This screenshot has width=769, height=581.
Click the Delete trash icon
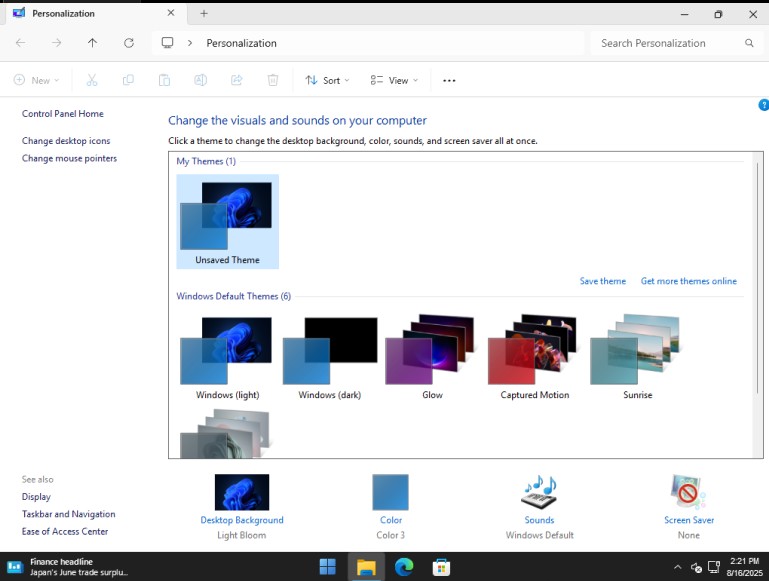273,80
